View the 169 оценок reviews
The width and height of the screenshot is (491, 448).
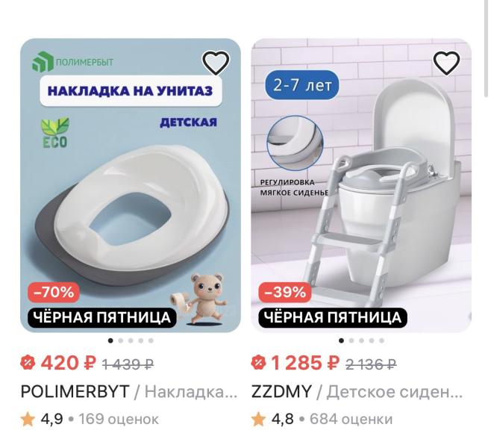pyautogui.click(x=119, y=419)
